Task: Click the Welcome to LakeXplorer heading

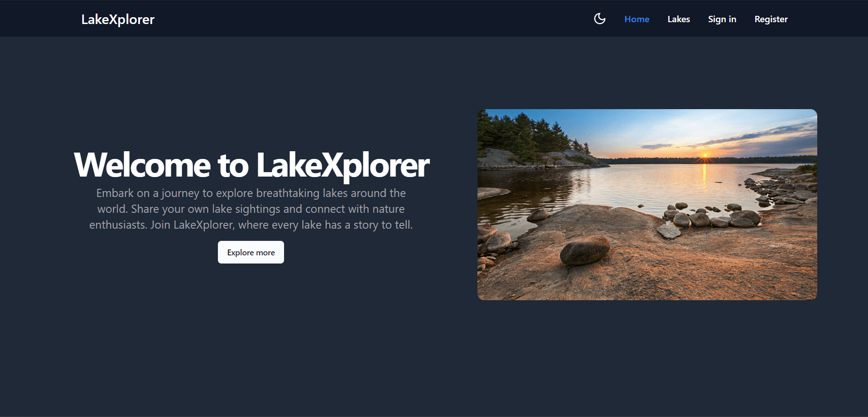Action: pyautogui.click(x=252, y=165)
